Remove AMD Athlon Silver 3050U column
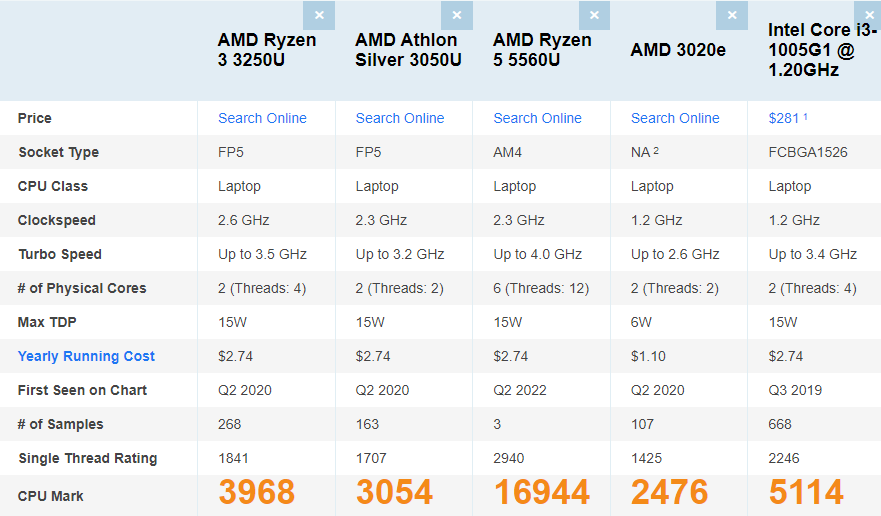 pos(457,16)
